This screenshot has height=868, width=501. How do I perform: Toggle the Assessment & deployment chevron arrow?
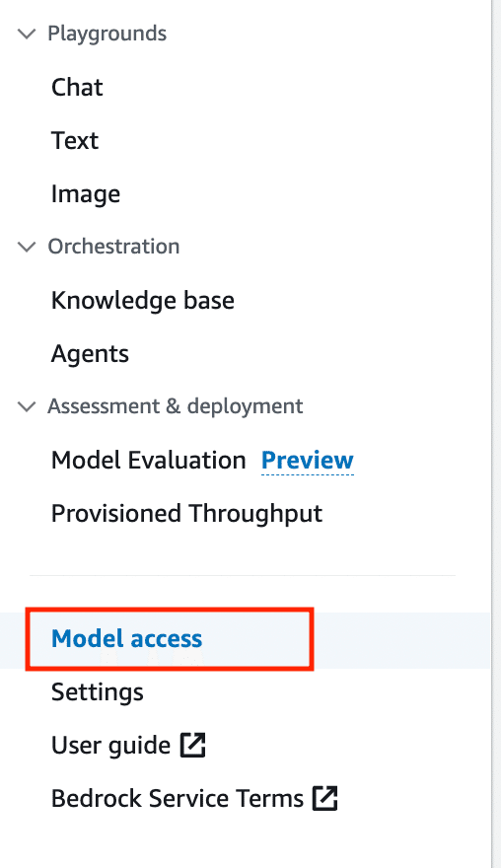[x=27, y=406]
